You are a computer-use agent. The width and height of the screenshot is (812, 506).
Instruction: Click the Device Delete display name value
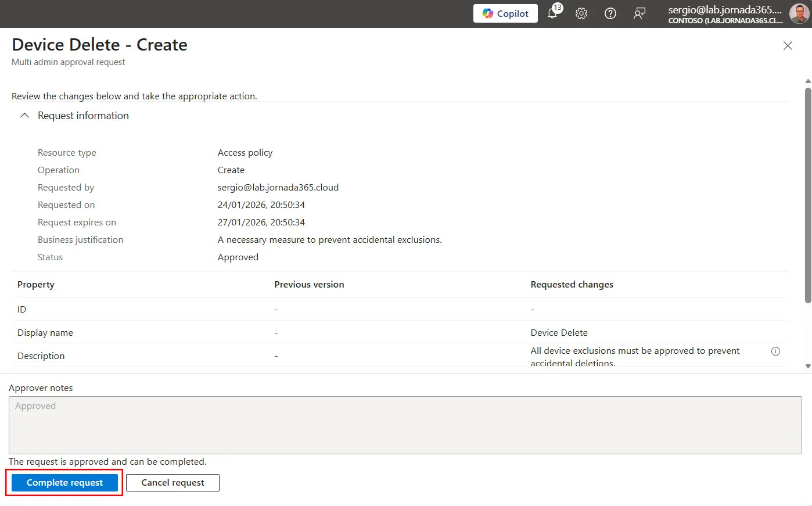pyautogui.click(x=559, y=333)
